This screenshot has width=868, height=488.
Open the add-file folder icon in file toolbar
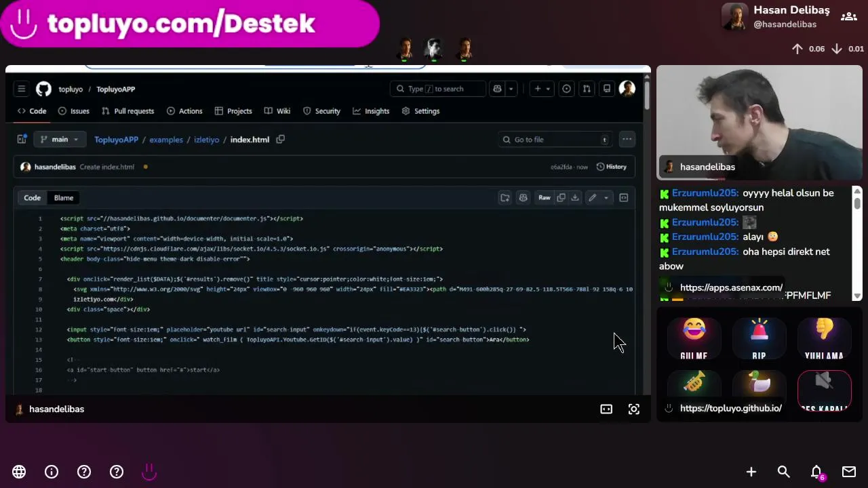point(505,198)
